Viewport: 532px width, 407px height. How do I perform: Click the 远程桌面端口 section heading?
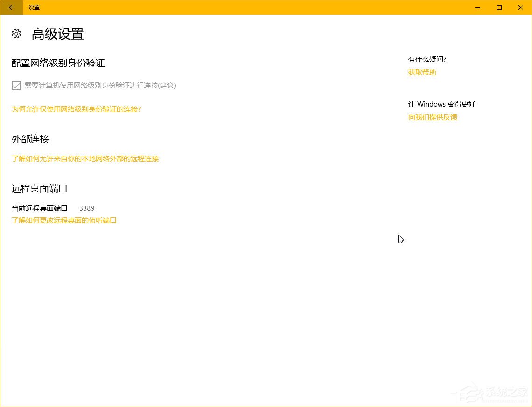[40, 188]
